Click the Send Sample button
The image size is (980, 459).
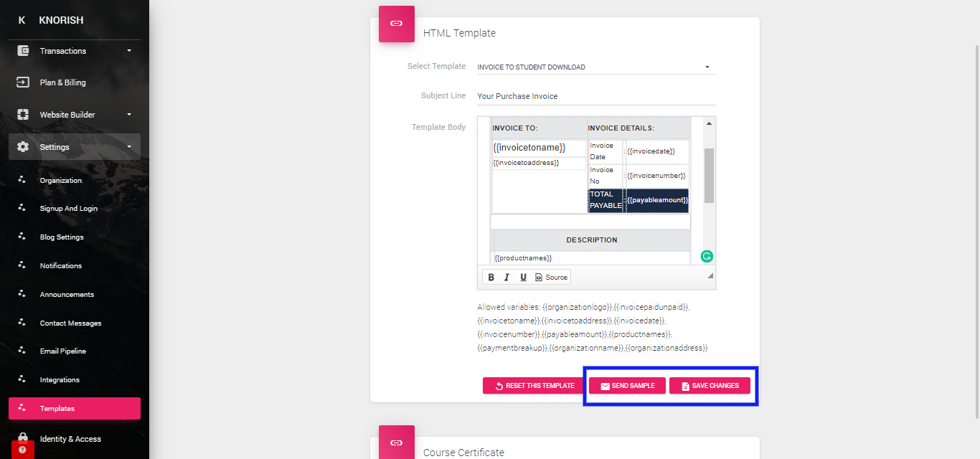pos(627,386)
